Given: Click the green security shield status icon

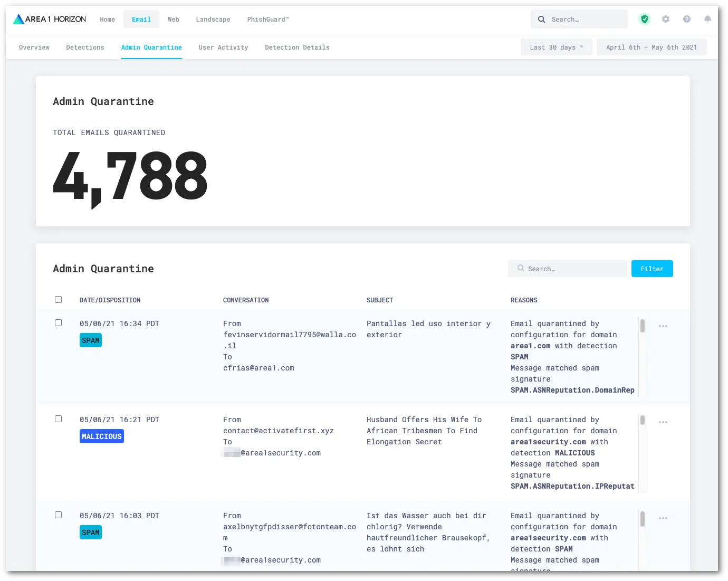Looking at the screenshot, I should pyautogui.click(x=644, y=19).
